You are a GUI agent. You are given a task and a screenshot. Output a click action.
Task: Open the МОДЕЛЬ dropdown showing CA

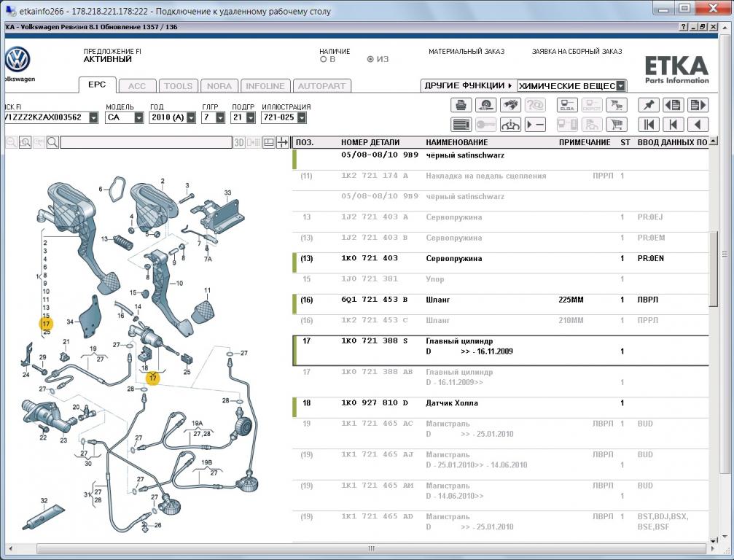(138, 117)
